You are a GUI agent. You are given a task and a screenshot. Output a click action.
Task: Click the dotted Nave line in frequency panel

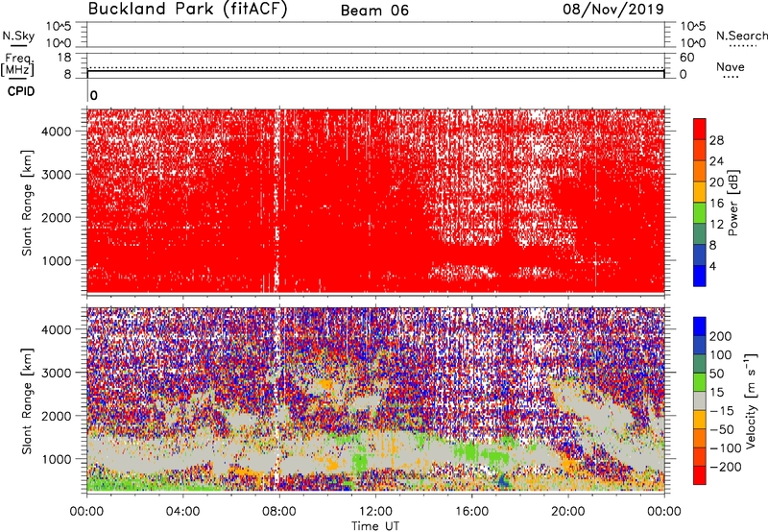point(375,67)
